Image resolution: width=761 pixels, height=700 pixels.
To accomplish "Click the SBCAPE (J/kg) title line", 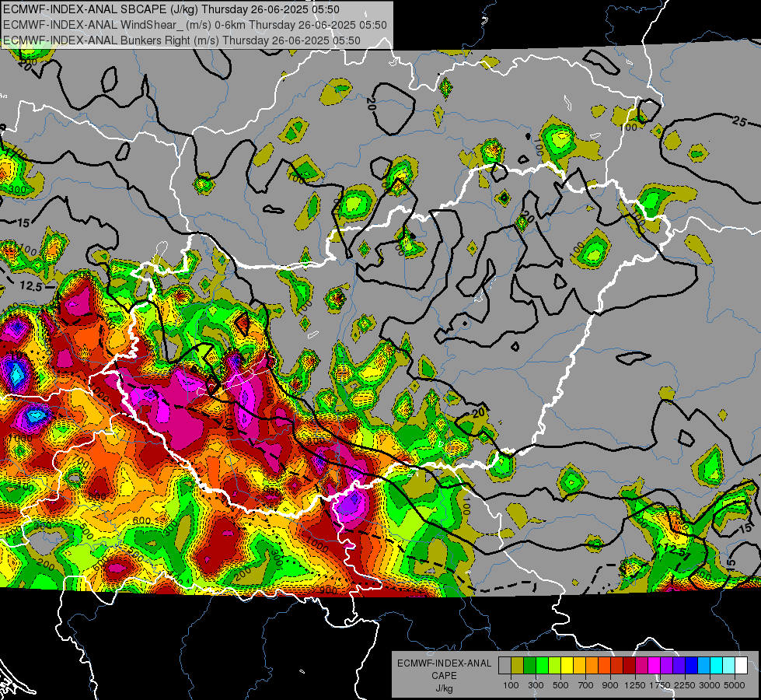I will (x=171, y=9).
